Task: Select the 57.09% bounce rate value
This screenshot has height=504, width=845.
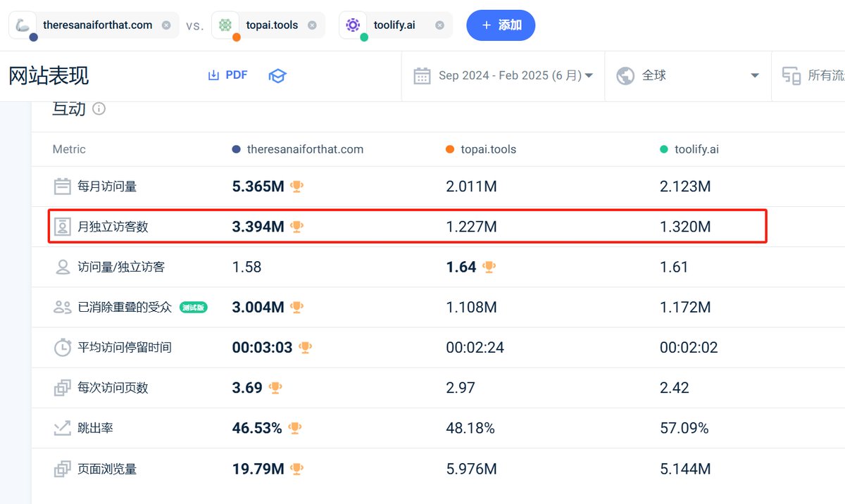Action: (684, 428)
